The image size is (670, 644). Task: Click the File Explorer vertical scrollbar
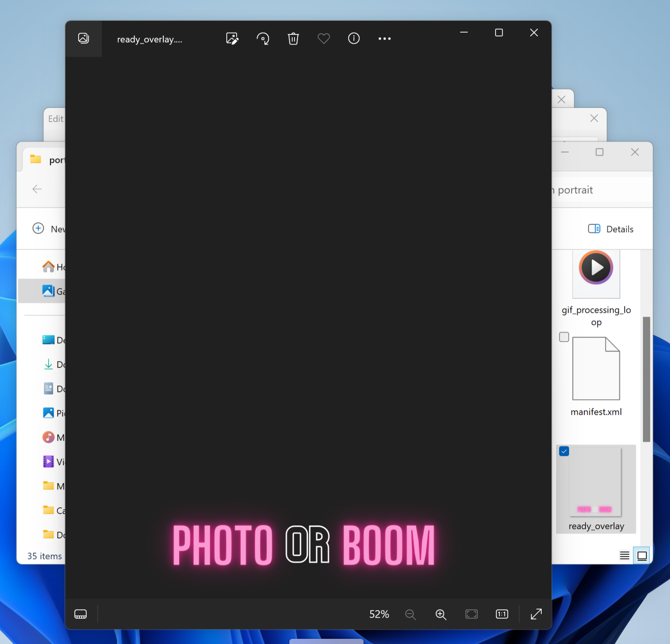click(646, 378)
